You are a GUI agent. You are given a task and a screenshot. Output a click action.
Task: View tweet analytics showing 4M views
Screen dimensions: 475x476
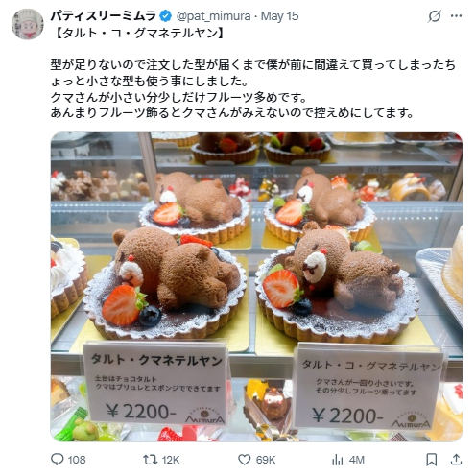click(337, 460)
